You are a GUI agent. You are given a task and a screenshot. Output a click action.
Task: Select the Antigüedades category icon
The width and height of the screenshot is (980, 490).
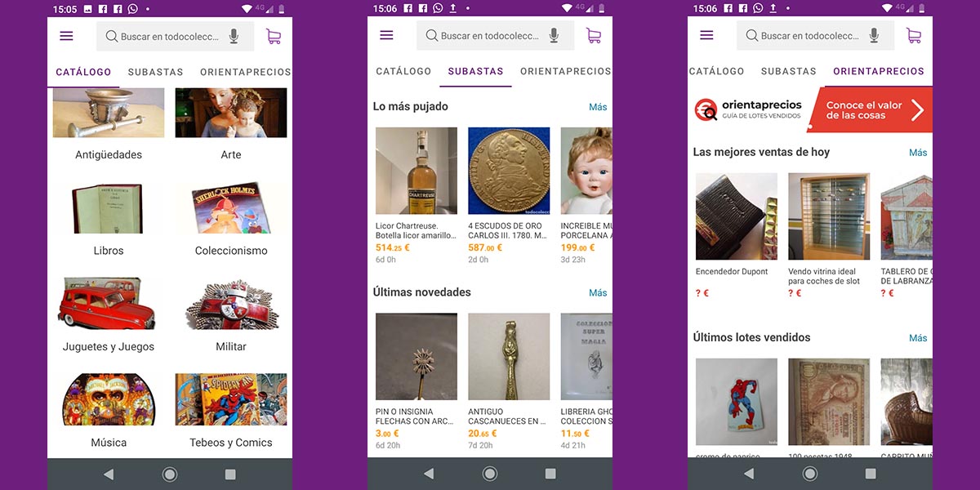(108, 113)
